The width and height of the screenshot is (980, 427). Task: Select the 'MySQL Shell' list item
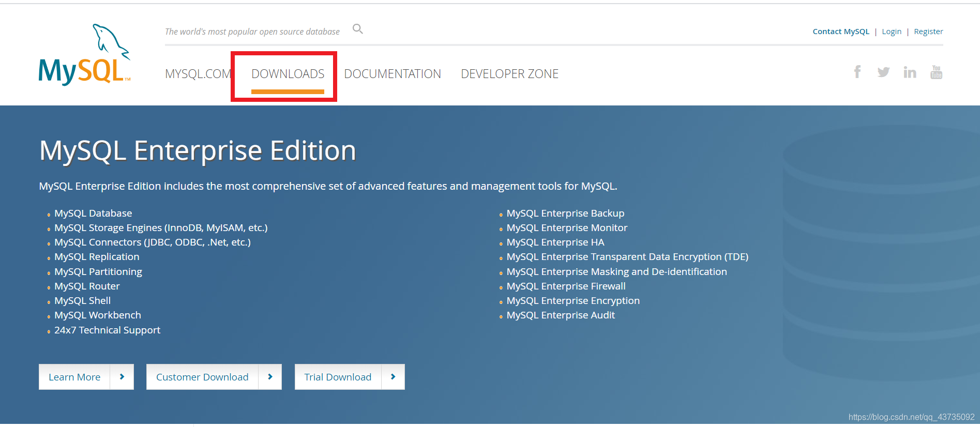pos(82,300)
